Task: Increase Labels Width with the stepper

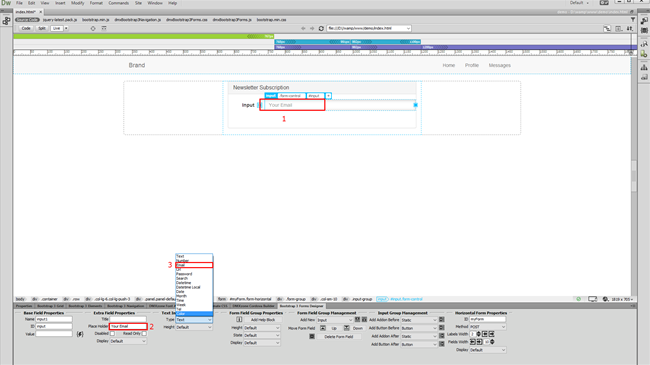Action: (x=478, y=333)
